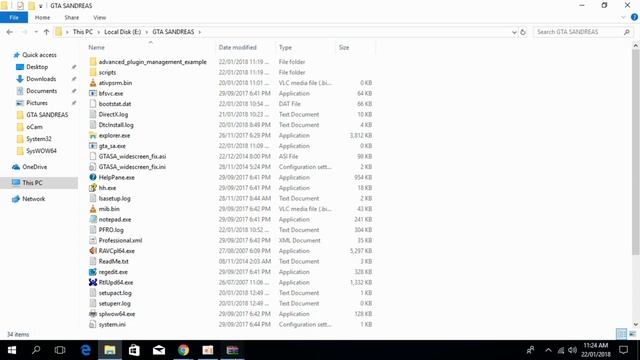
Task: Click the vertical scrollbar of file list
Action: pos(636,151)
